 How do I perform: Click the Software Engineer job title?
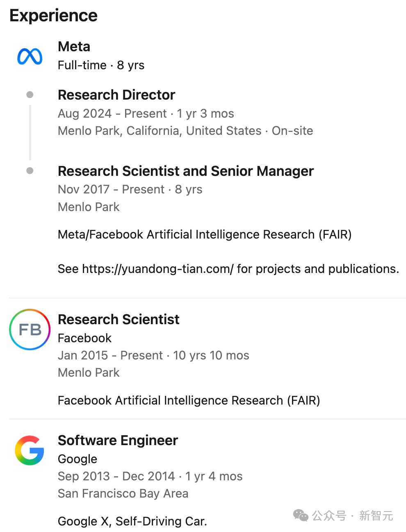[118, 440]
